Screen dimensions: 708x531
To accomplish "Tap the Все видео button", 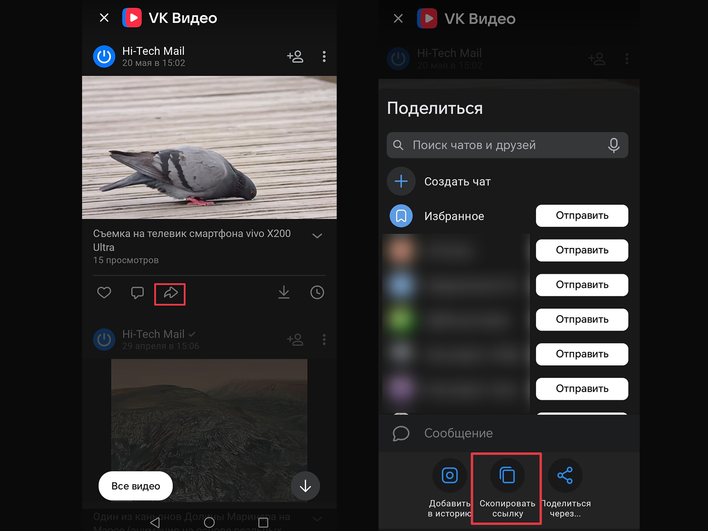I will (135, 486).
